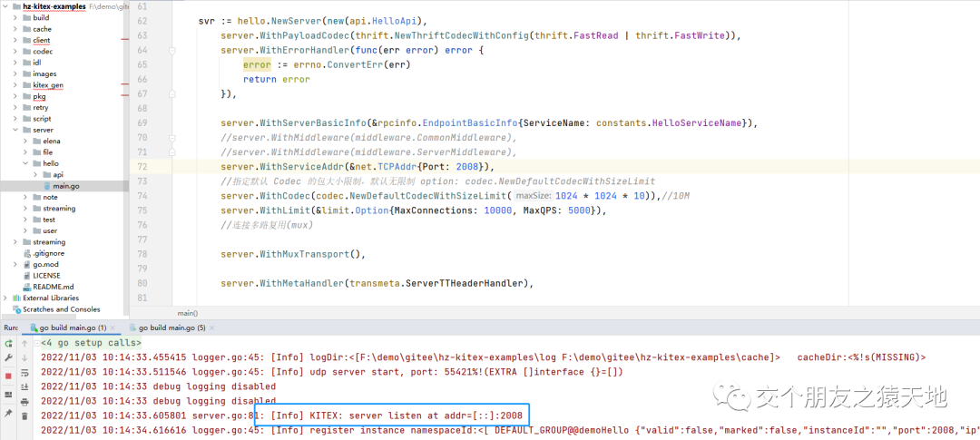980x440 pixels.
Task: Expand the build folder
Action: pos(15,17)
